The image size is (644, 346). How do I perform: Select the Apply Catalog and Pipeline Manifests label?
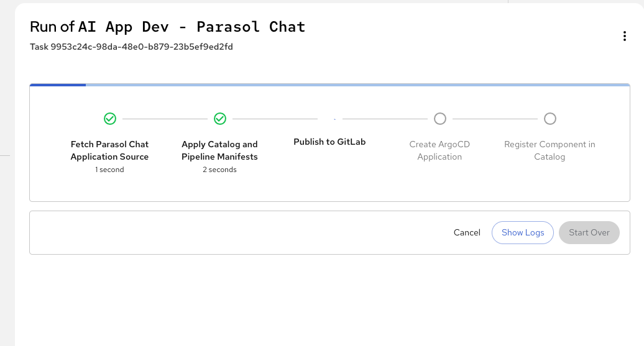click(x=219, y=150)
